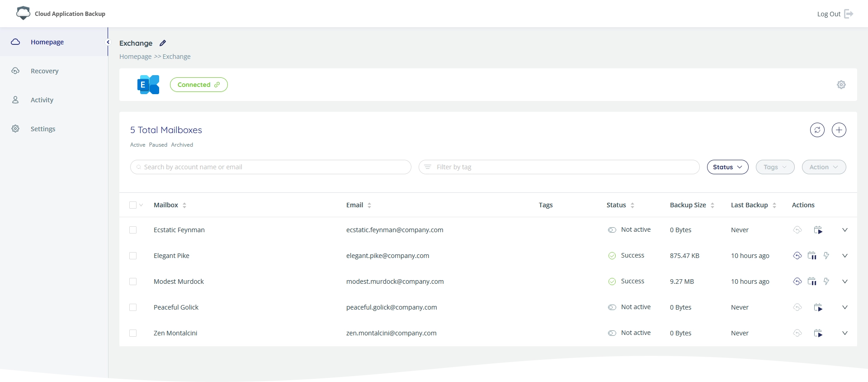The width and height of the screenshot is (868, 382).
Task: Click the pencil icon to rename Exchange
Action: [x=163, y=43]
